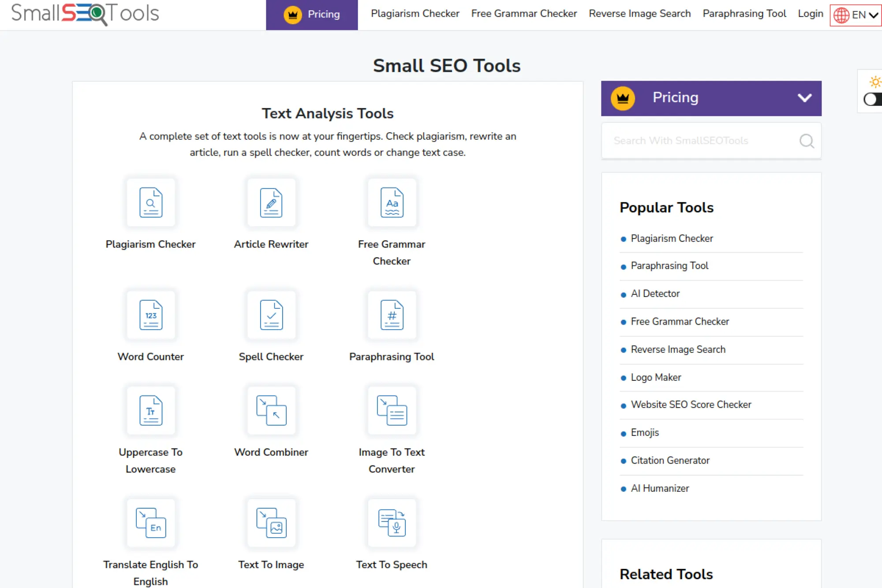The height and width of the screenshot is (588, 882).
Task: Expand the EN language dropdown
Action: coord(855,15)
